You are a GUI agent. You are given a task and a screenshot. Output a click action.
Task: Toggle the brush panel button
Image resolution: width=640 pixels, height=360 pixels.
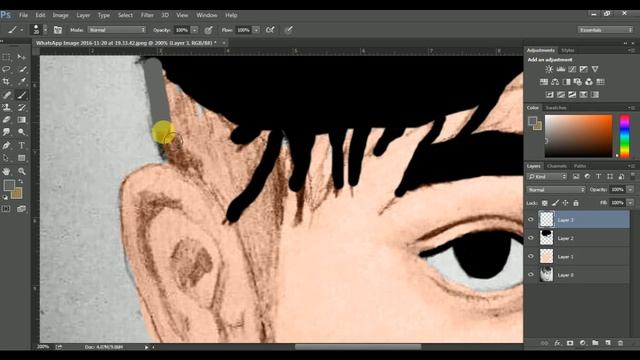click(58, 30)
